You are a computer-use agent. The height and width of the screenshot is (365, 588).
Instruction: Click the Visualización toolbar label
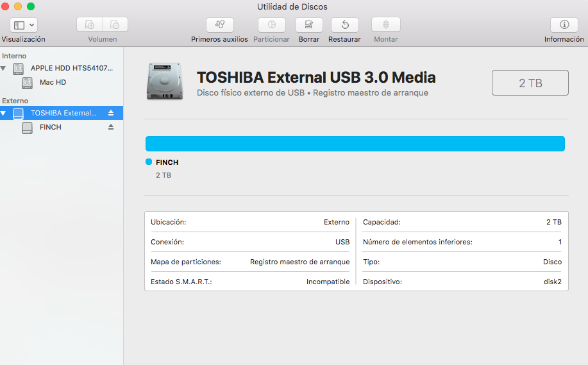point(23,39)
